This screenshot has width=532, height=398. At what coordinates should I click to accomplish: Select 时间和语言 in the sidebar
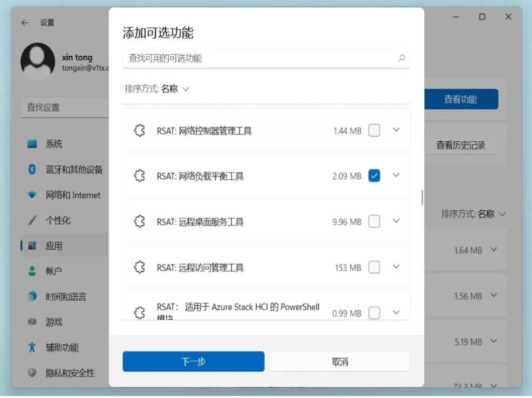point(66,296)
